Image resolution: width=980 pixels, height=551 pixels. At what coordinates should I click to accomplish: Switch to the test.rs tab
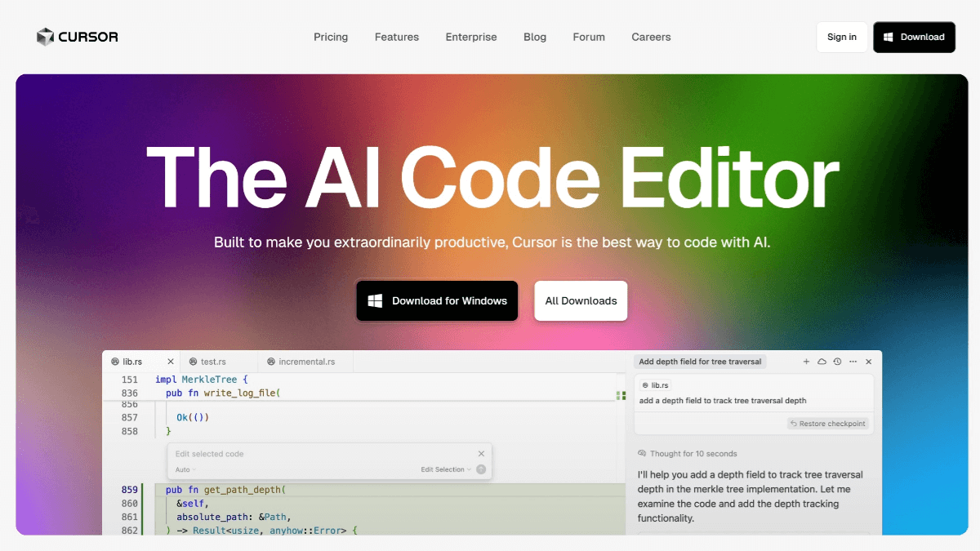(212, 362)
